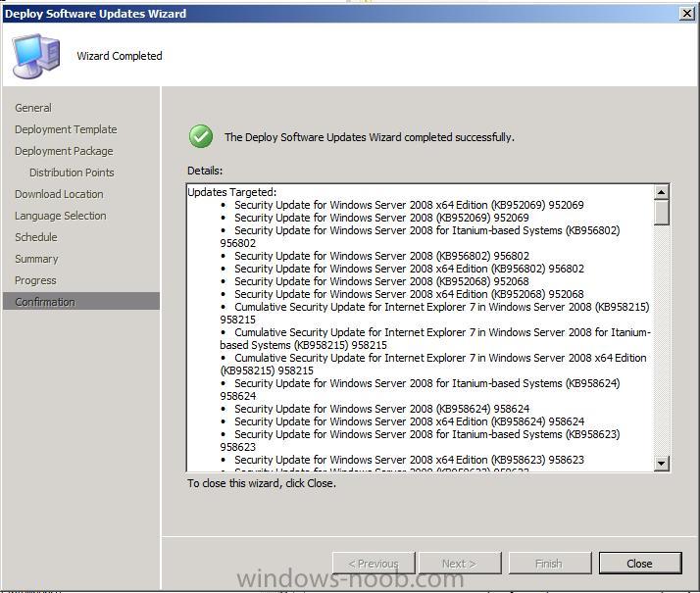Select the Deployment Package step
This screenshot has height=593, width=700.
pos(64,151)
